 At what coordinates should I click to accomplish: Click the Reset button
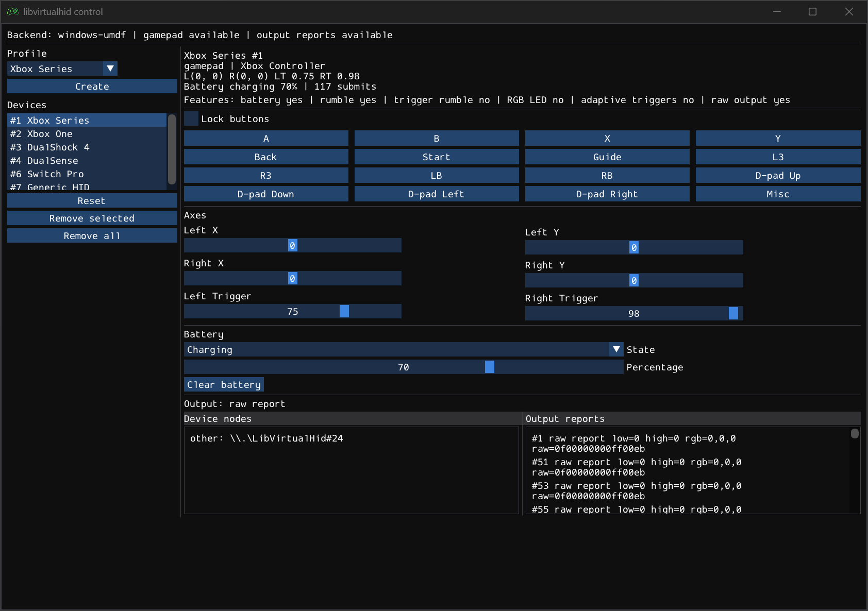click(x=92, y=200)
